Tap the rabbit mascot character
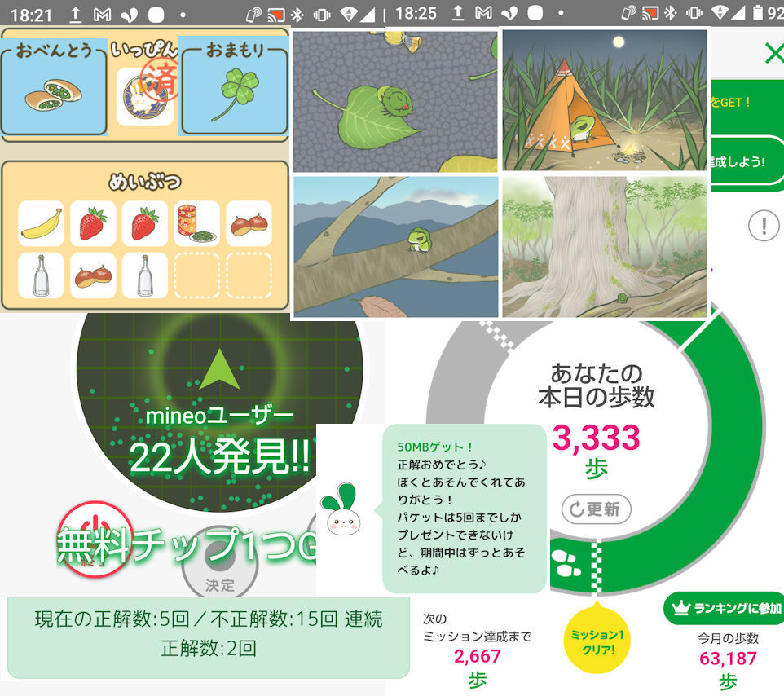 (341, 509)
